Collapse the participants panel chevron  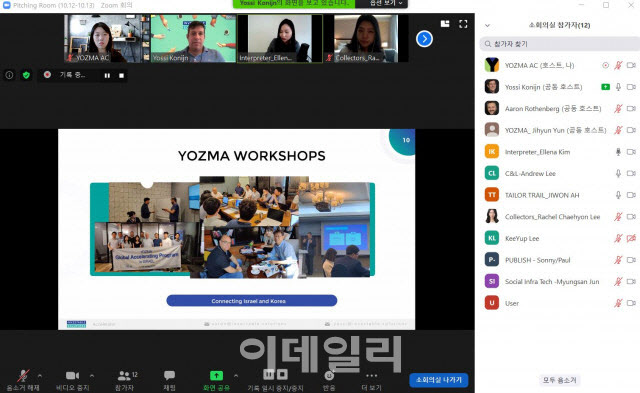tap(487, 25)
